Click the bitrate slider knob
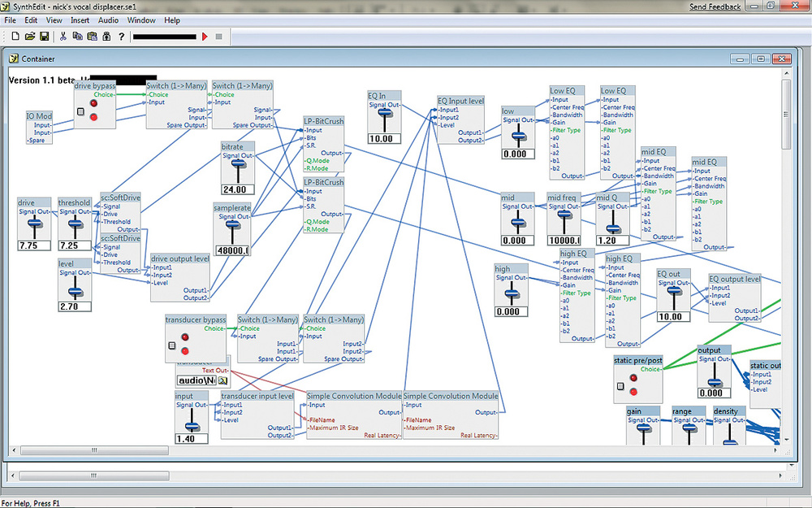 (x=238, y=164)
